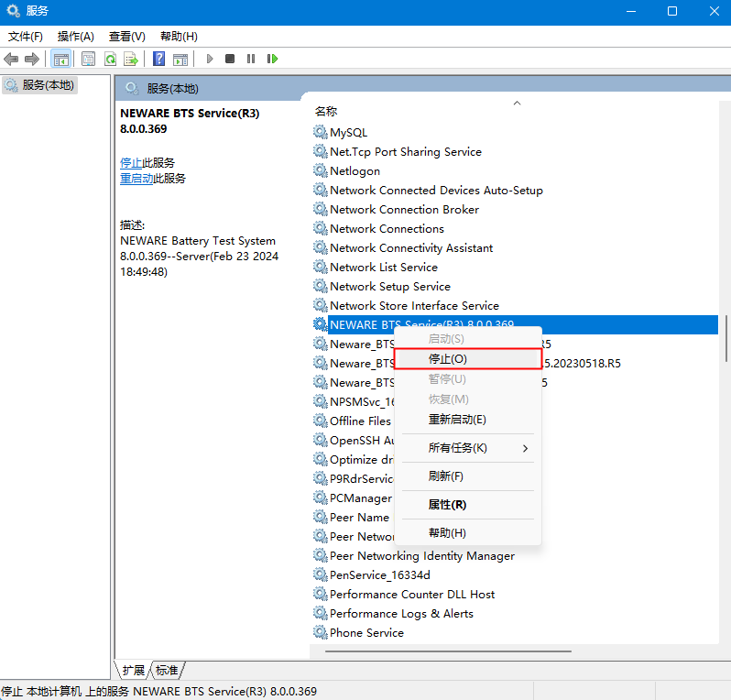This screenshot has height=700, width=731.
Task: Toggle the show/hide console tree icon
Action: 61,60
